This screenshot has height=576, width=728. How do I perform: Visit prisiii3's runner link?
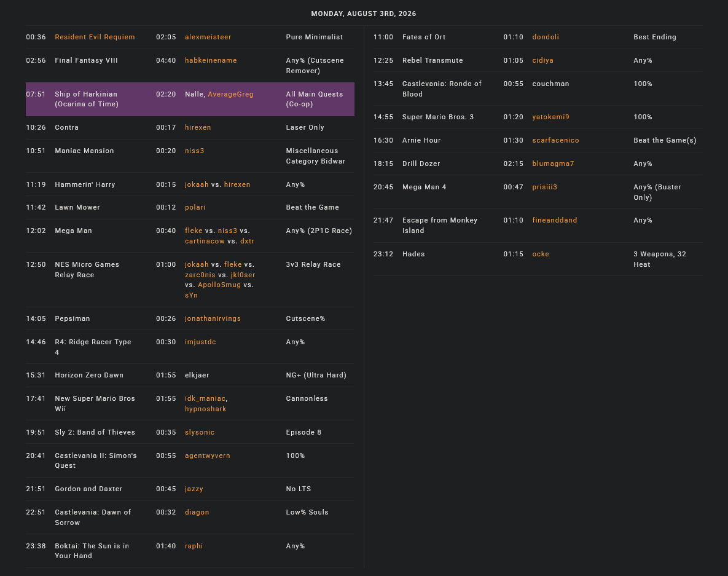point(544,187)
